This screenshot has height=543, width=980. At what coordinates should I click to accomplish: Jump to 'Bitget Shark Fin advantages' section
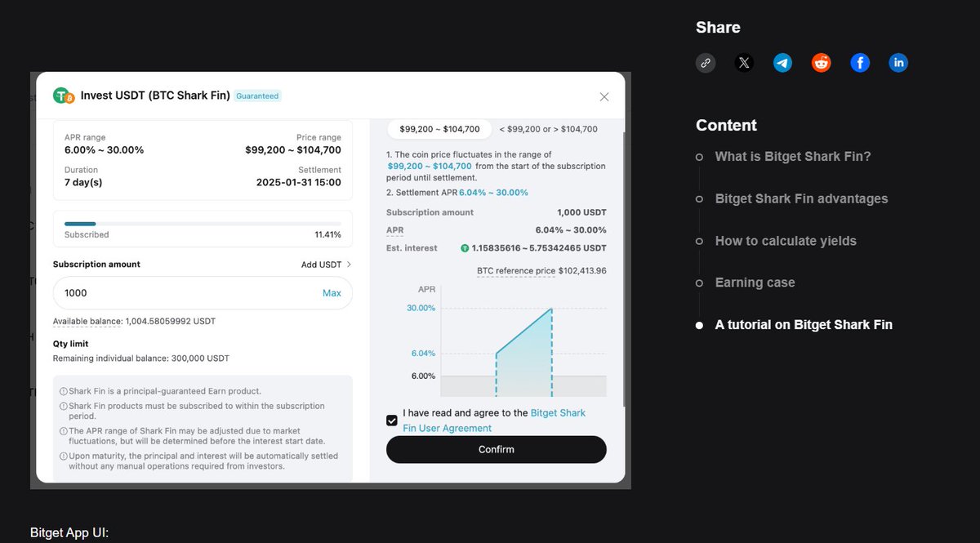coord(801,198)
